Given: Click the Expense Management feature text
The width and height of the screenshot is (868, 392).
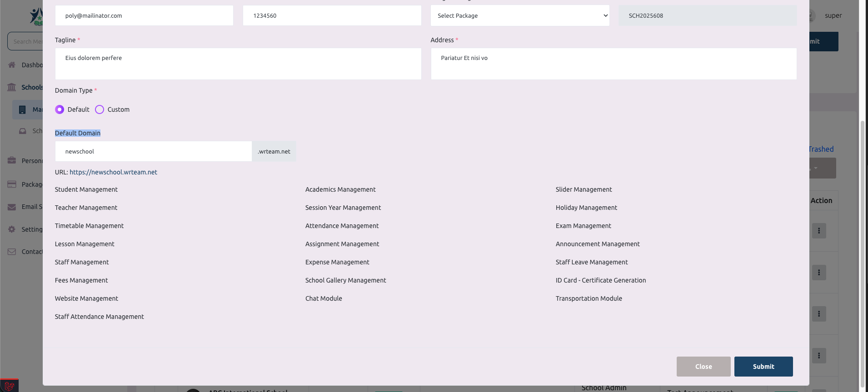Looking at the screenshot, I should click(337, 262).
